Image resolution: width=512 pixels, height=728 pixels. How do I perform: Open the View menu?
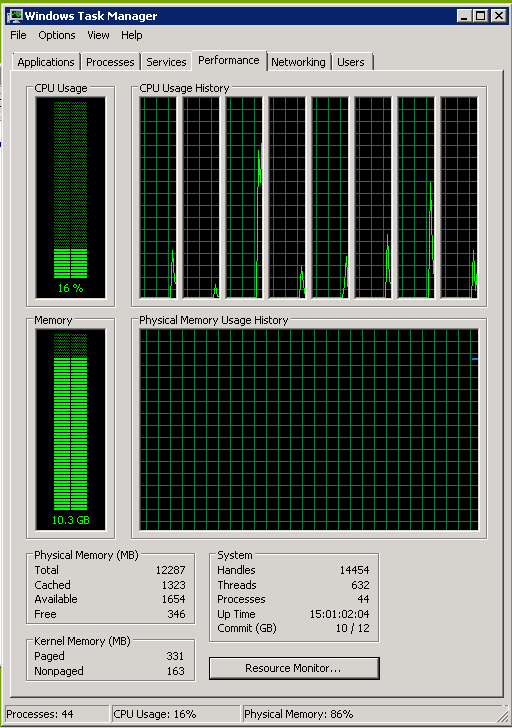[x=98, y=35]
